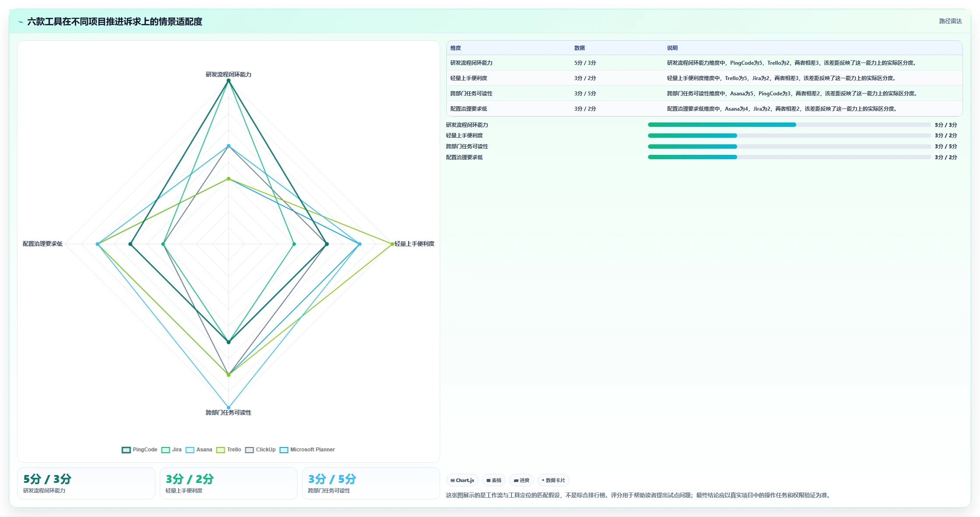Click the Chart.js tag chip
980x517 pixels.
tap(462, 480)
